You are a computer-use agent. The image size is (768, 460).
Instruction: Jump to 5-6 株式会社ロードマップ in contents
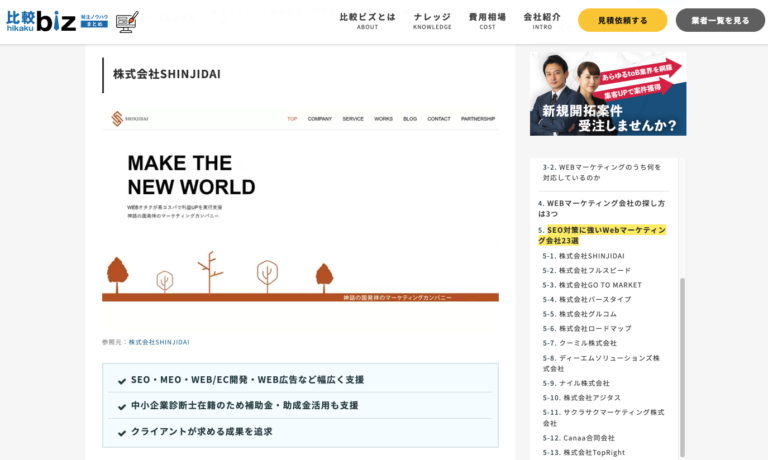587,329
